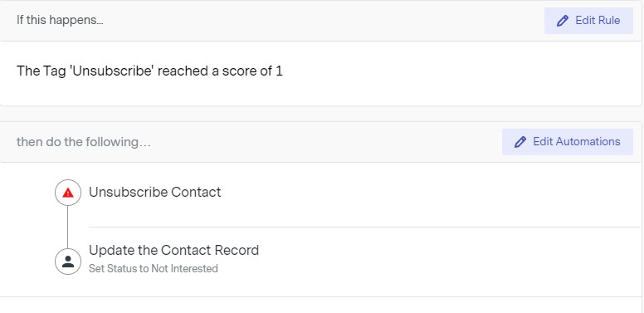Viewport: 644px width, 313px height.
Task: Select the person icon for Update Contact Record
Action: [68, 262]
